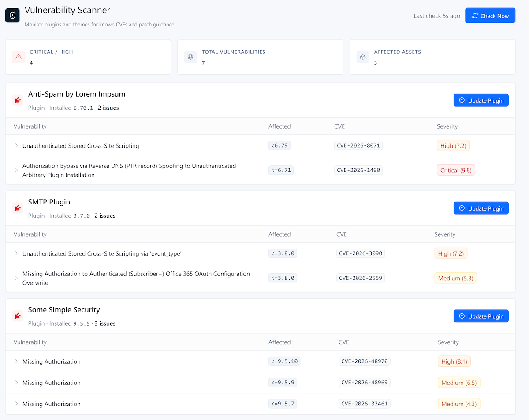The height and width of the screenshot is (420, 529).
Task: Update the Some Simple Security plugin
Action: [x=481, y=316]
